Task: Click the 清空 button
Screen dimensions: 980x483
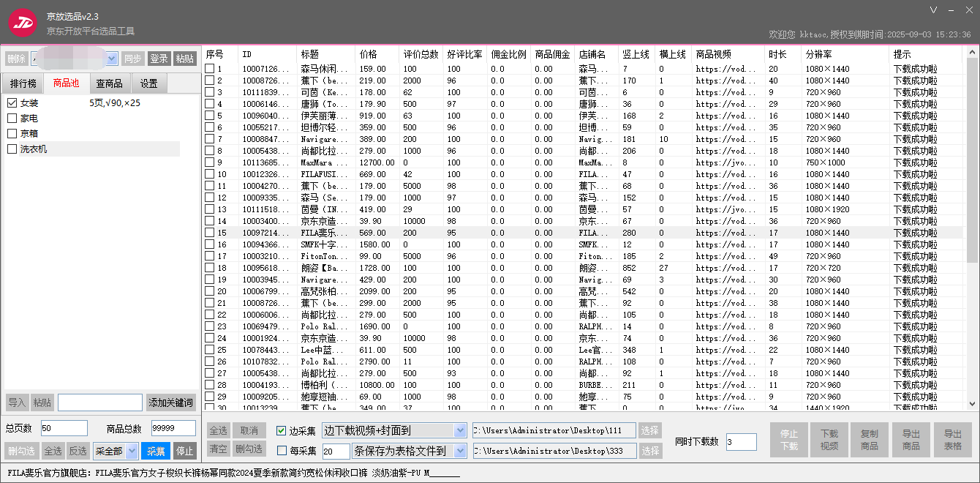Action: [219, 449]
